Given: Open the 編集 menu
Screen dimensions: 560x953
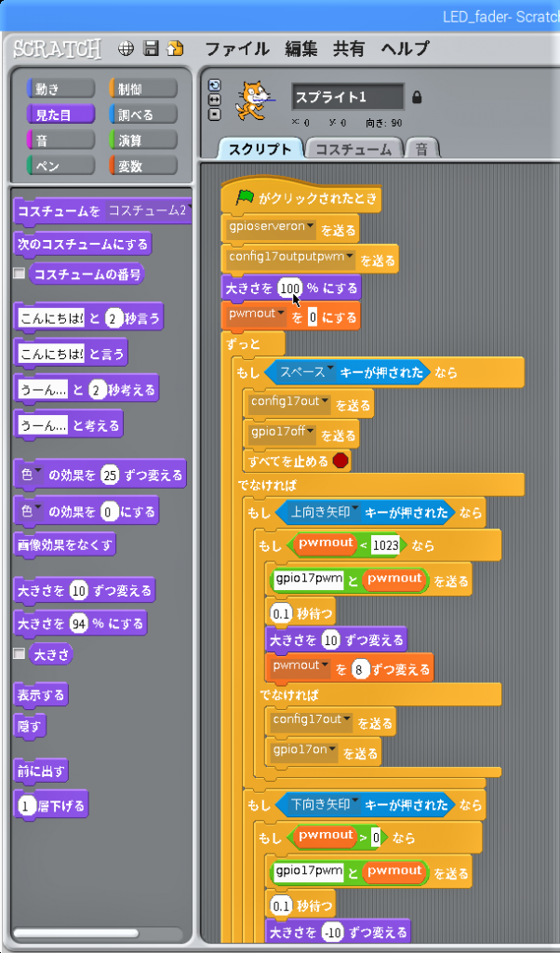Looking at the screenshot, I should tap(300, 48).
